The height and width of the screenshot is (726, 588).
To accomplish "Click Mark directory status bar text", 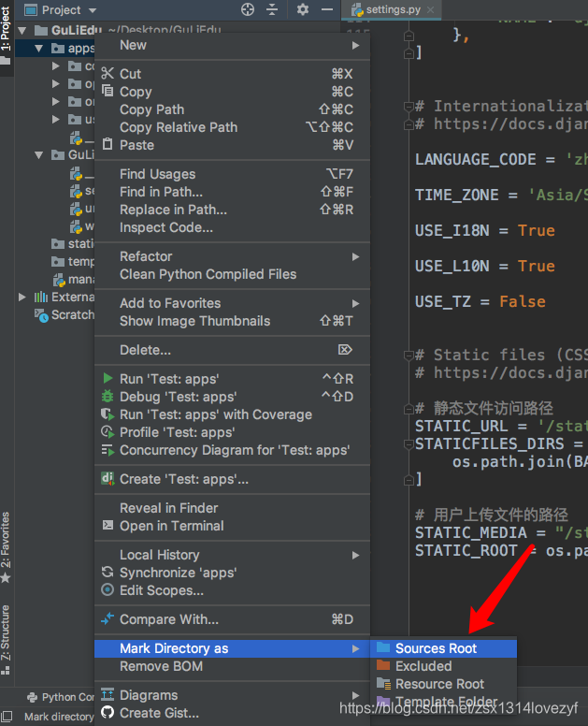I will (x=59, y=717).
